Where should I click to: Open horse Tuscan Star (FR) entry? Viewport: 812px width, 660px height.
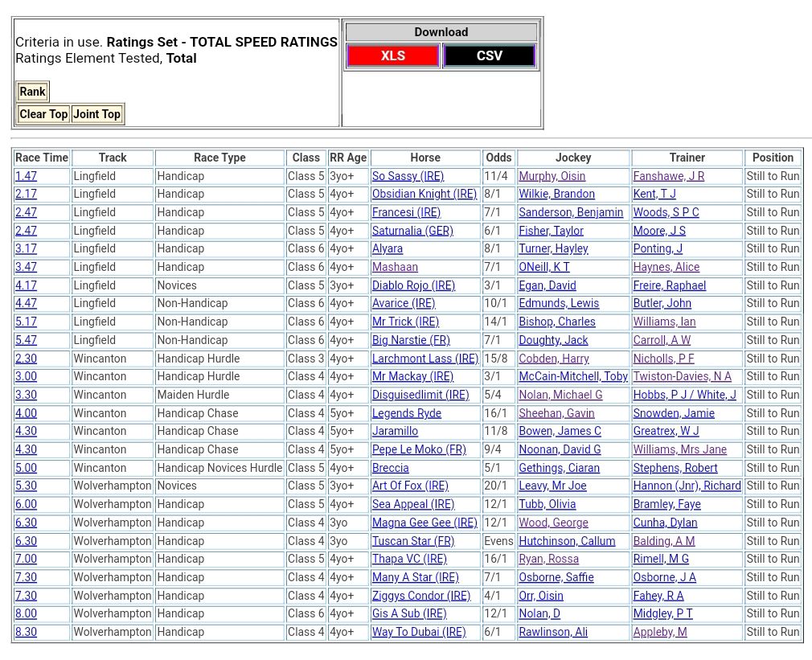tap(412, 541)
